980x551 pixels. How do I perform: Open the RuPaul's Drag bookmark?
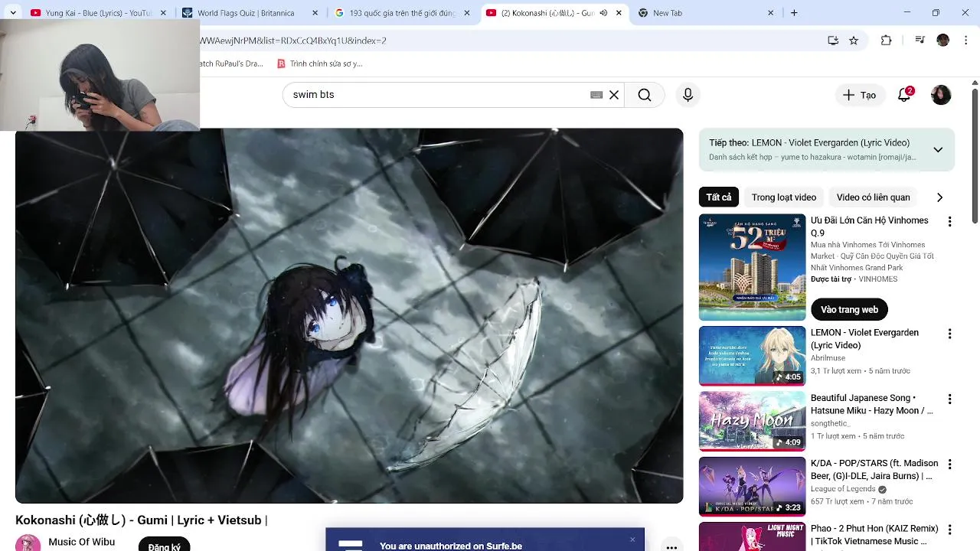pyautogui.click(x=231, y=64)
